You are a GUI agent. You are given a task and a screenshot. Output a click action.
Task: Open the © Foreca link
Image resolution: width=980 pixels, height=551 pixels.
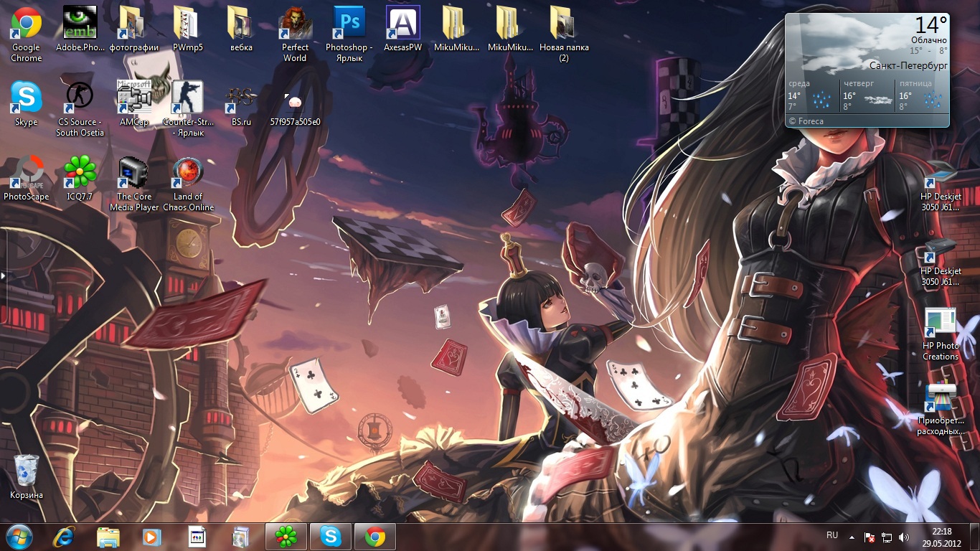pos(806,121)
